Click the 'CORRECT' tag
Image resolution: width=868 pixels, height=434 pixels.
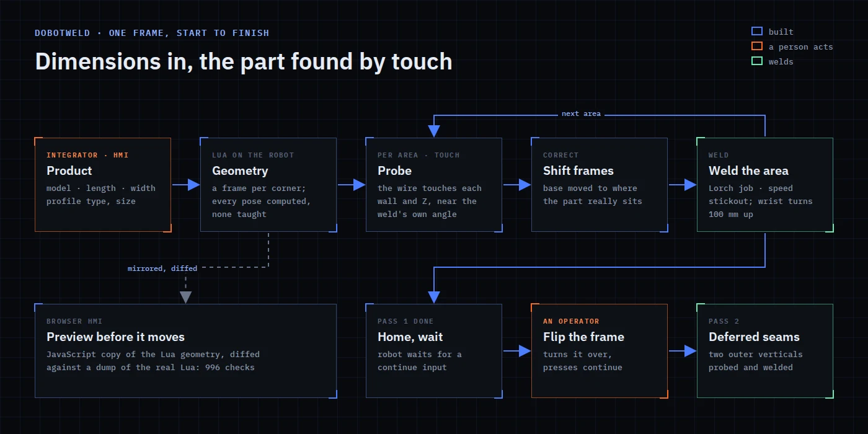(x=560, y=155)
